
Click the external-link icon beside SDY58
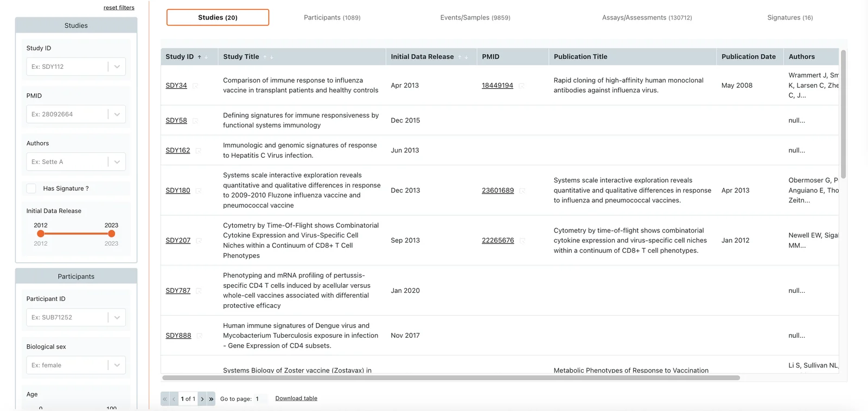(195, 120)
